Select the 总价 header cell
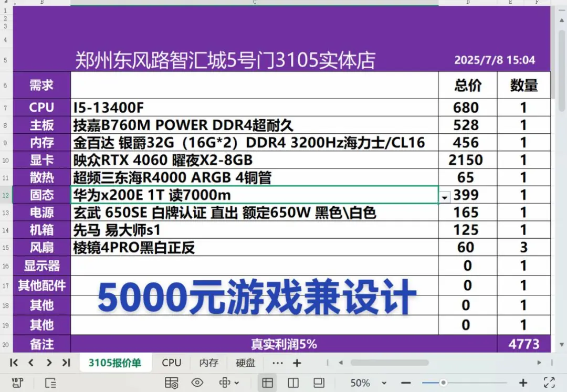The height and width of the screenshot is (392, 567). [468, 85]
